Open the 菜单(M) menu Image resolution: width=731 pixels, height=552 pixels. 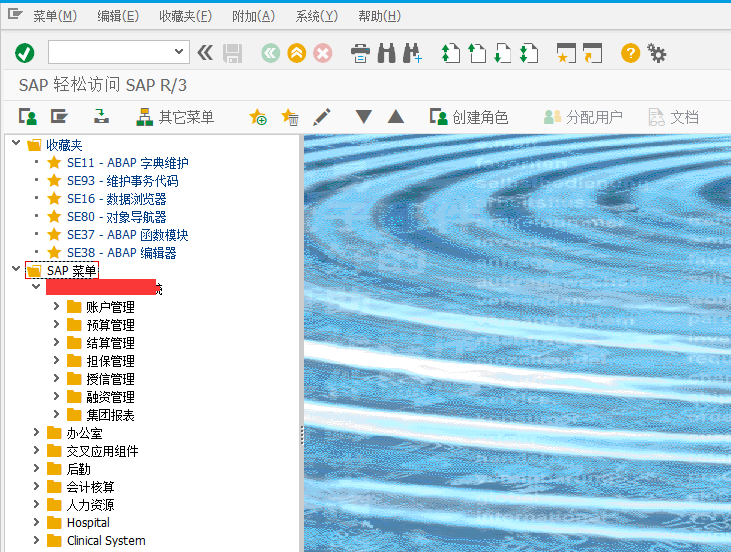(55, 16)
